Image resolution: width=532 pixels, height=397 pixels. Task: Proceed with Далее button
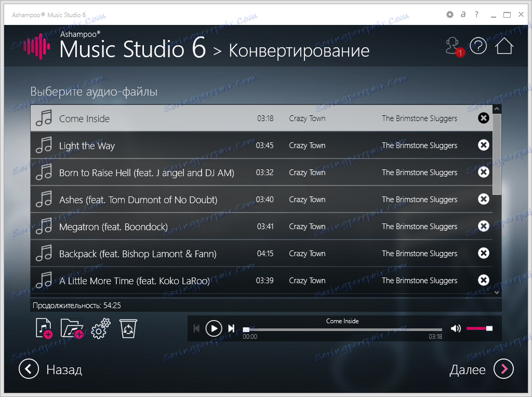click(x=482, y=369)
